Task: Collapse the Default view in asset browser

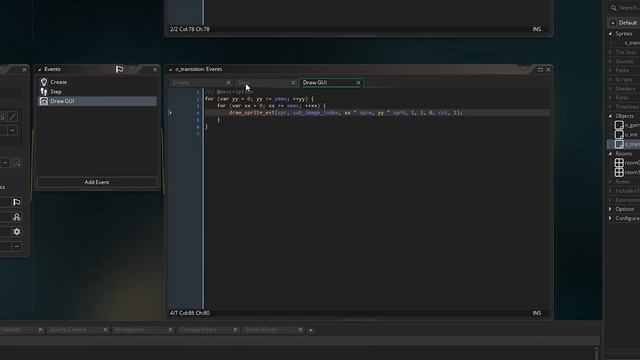Action: click(x=613, y=23)
